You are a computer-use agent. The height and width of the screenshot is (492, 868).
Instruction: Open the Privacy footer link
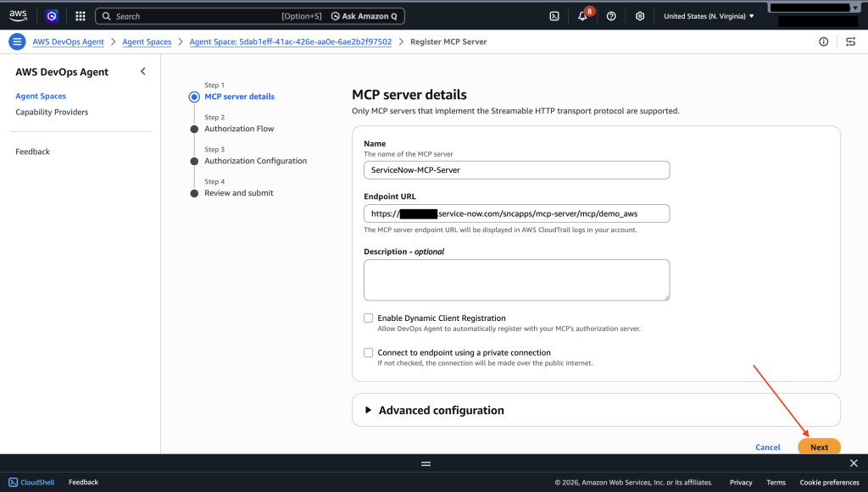click(741, 483)
